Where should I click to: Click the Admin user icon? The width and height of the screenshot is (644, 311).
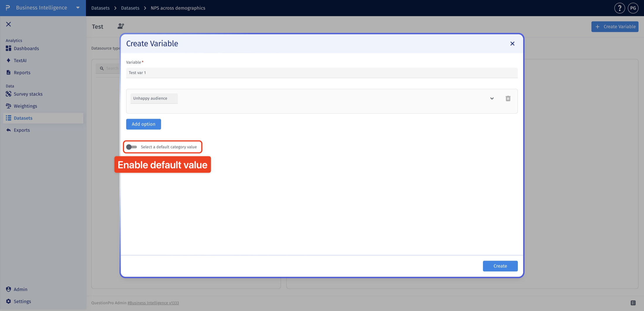[8, 289]
